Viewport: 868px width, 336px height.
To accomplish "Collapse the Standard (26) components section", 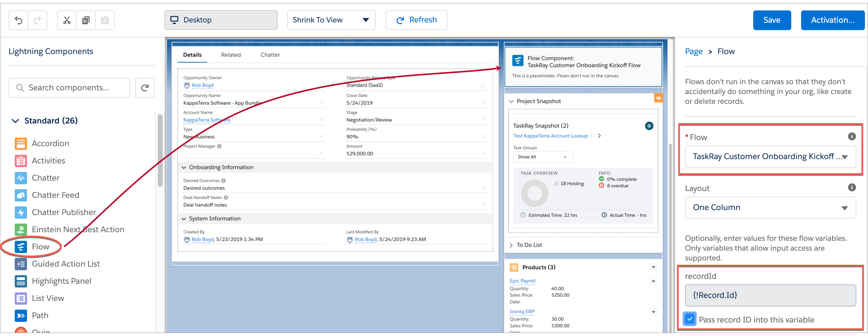I will click(15, 121).
